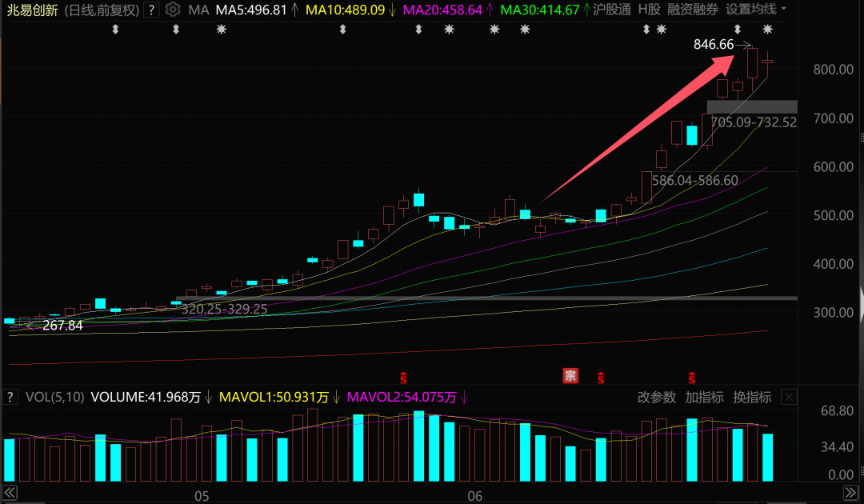Click 加指标 to add an indicator
The width and height of the screenshot is (864, 504).
click(704, 397)
